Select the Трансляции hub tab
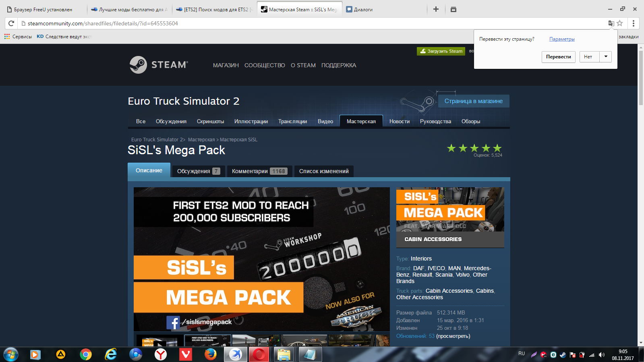 292,121
